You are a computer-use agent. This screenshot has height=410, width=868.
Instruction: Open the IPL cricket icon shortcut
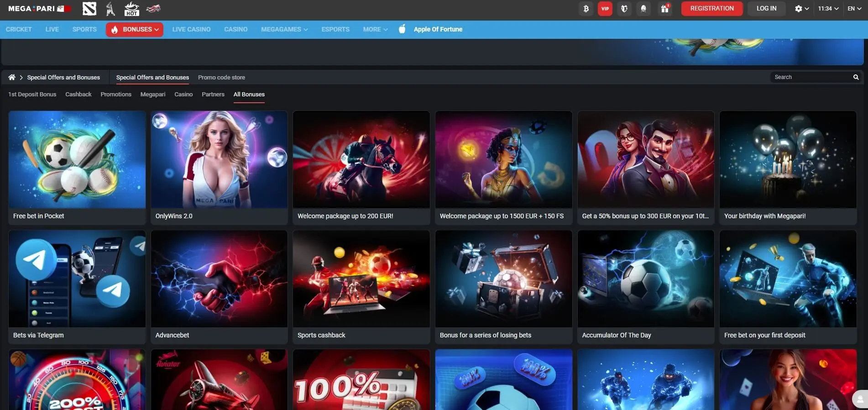click(x=110, y=9)
